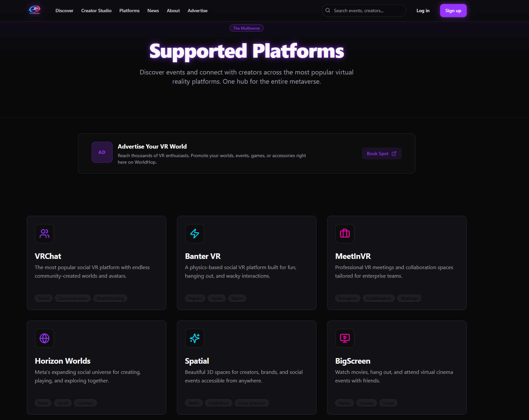Click the Social tag on the BigScreen card
Image resolution: width=529 pixels, height=420 pixels.
[388, 403]
